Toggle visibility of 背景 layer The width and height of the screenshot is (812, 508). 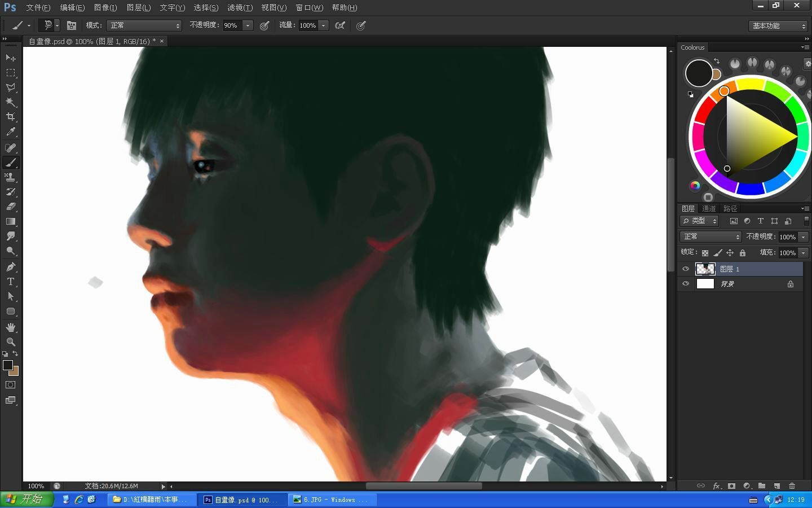tap(686, 284)
